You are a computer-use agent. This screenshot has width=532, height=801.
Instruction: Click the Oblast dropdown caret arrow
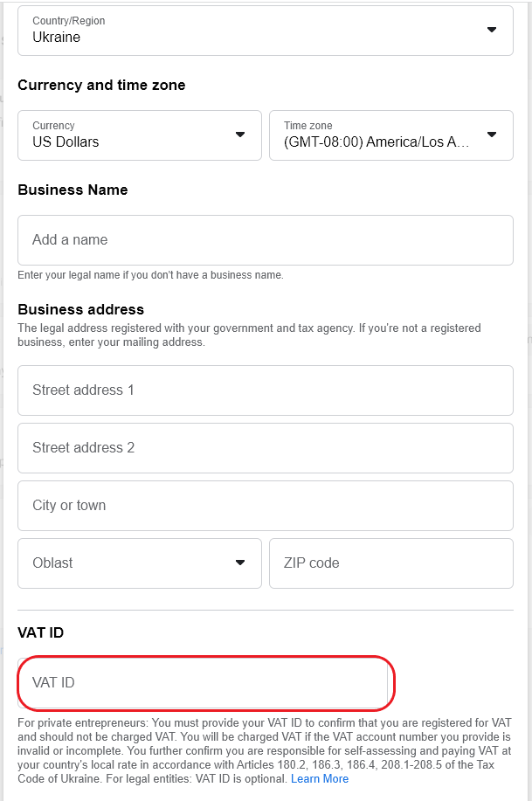pos(240,563)
